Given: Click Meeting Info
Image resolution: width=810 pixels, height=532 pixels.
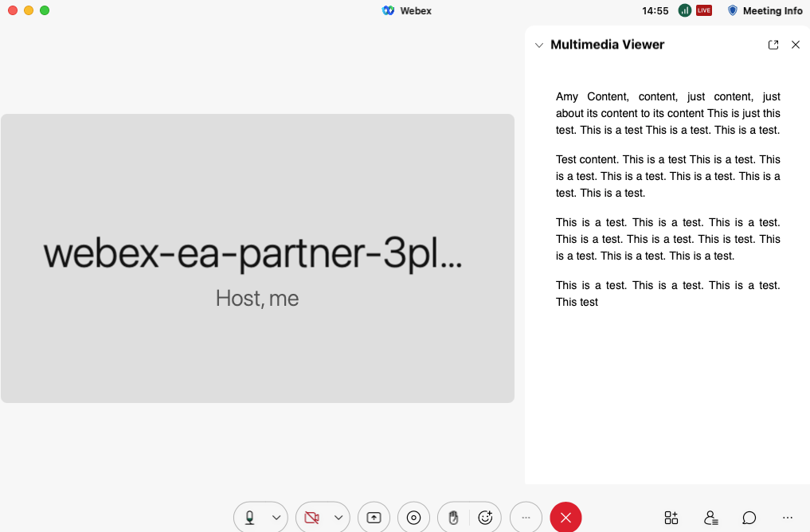Looking at the screenshot, I should pyautogui.click(x=765, y=10).
